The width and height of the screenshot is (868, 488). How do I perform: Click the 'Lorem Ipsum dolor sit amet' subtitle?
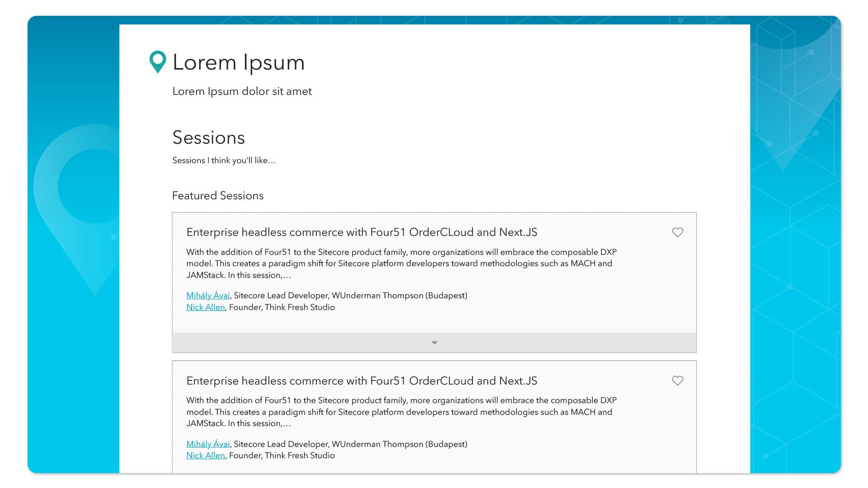[242, 91]
